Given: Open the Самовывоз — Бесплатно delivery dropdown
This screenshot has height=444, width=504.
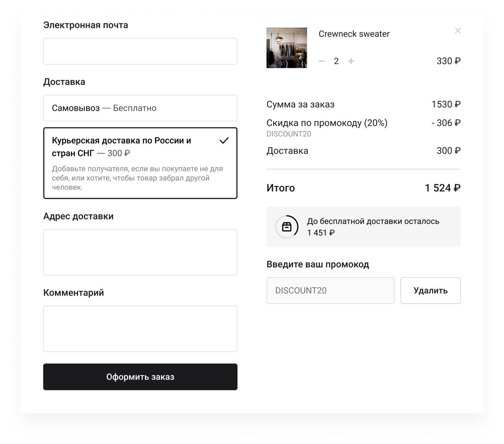Looking at the screenshot, I should click(140, 108).
